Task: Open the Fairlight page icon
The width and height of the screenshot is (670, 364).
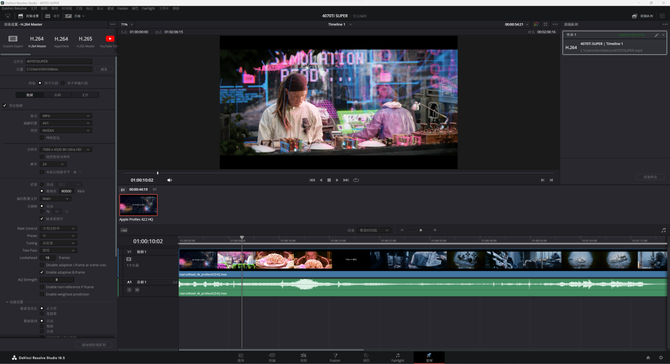Action: (x=397, y=357)
